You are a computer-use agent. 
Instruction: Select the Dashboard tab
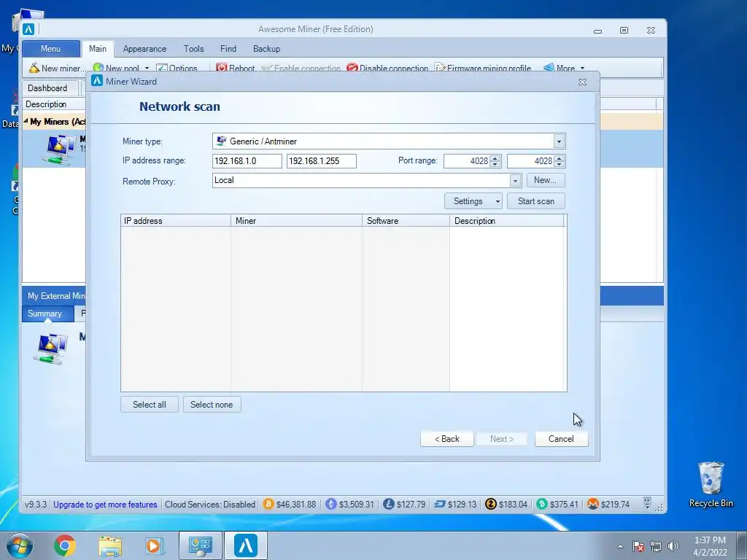(47, 88)
